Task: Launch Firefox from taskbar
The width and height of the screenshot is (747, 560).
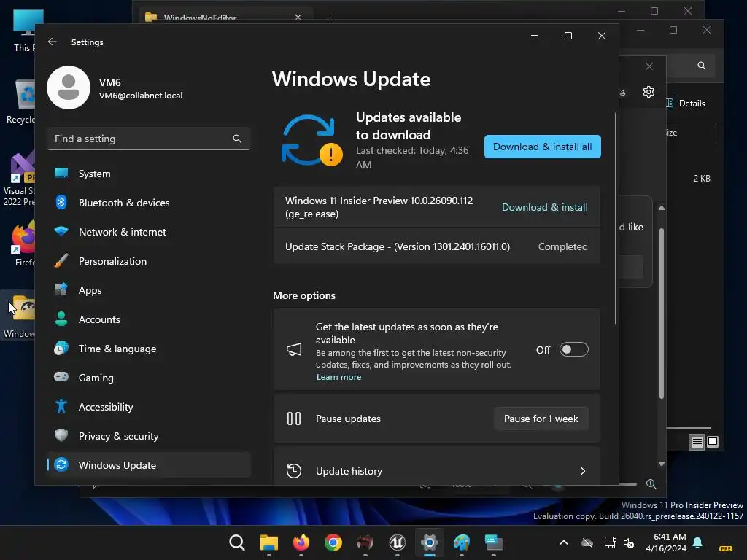Action: [x=301, y=542]
